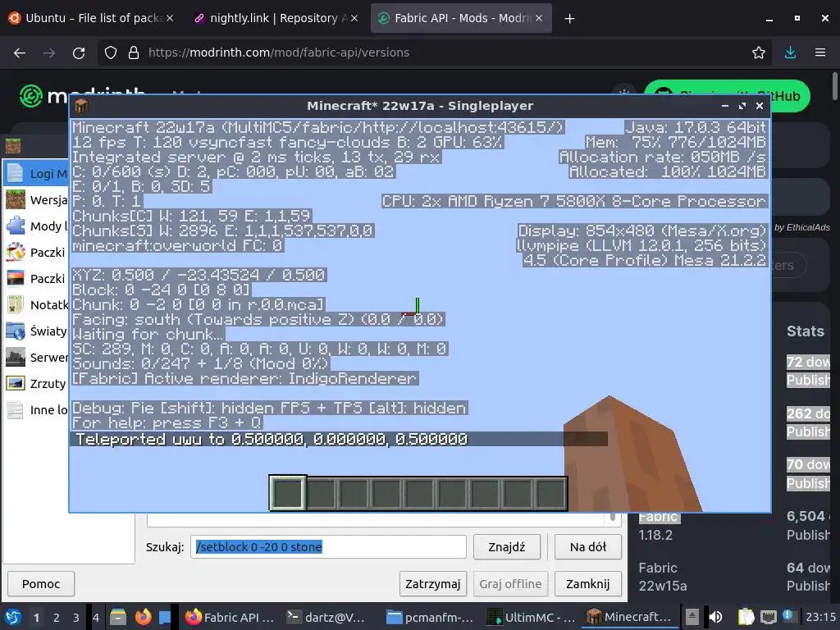Open the first Paczki sidebar entry

tap(36, 253)
